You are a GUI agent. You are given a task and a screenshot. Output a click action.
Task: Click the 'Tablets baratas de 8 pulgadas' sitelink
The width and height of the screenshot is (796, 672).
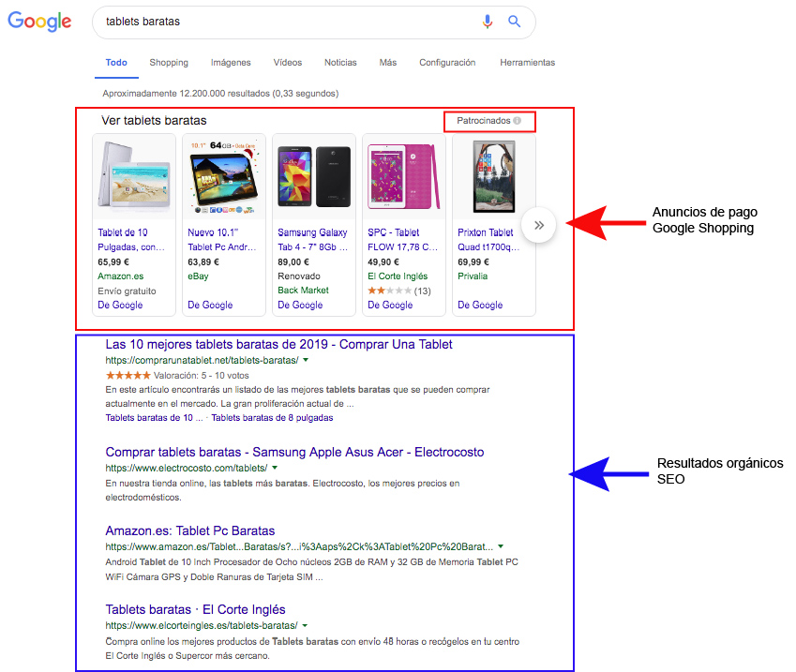(x=270, y=417)
